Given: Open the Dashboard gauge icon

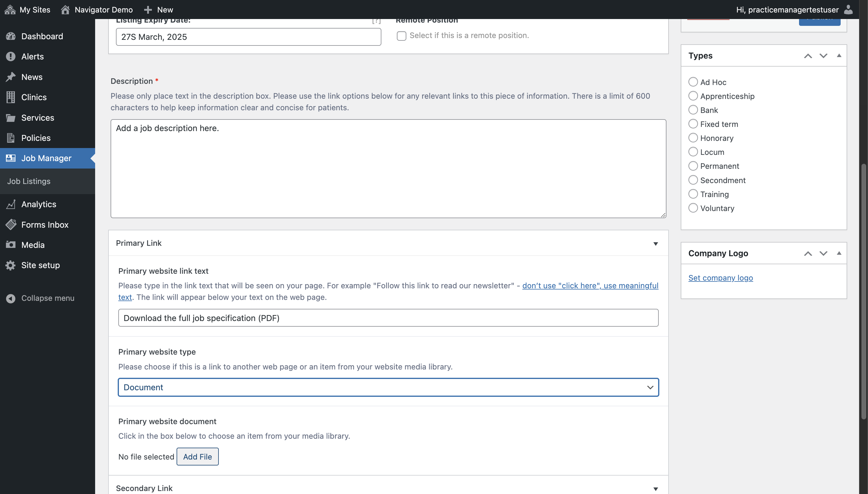Looking at the screenshot, I should click(11, 36).
